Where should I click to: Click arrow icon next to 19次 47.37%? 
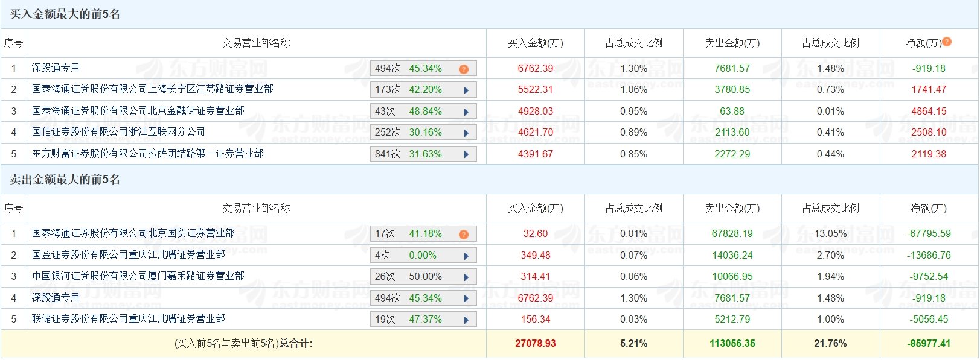click(466, 320)
